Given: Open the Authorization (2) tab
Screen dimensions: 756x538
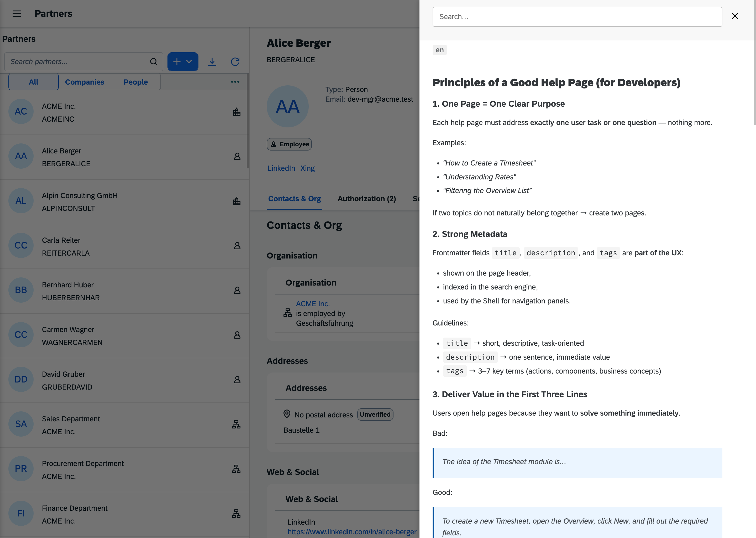Looking at the screenshot, I should 367,199.
